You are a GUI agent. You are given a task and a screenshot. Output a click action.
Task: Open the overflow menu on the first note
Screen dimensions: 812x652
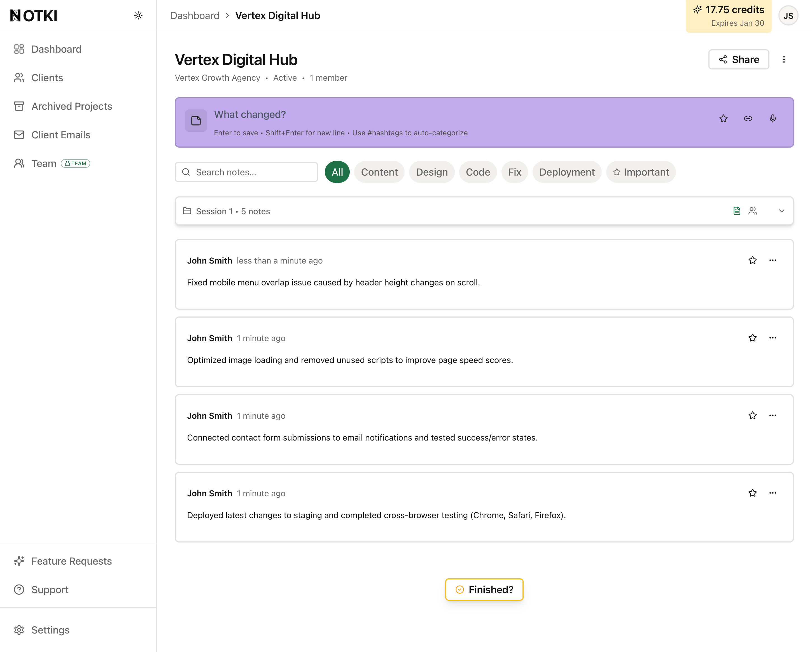click(773, 260)
